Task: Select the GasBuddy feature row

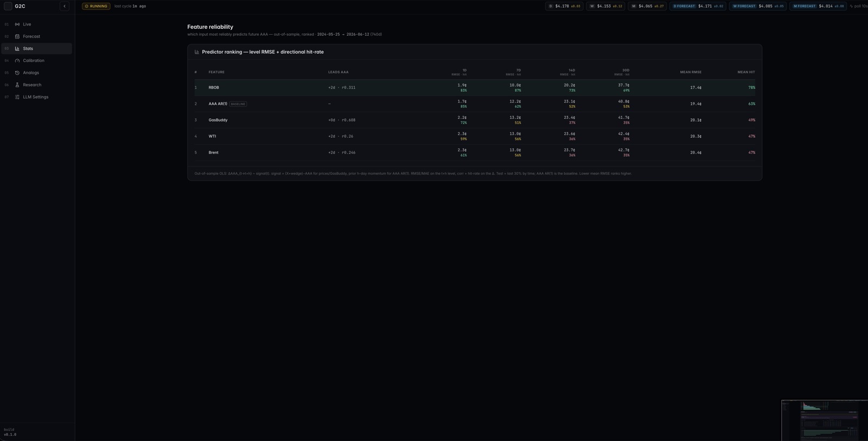Action: pos(475,120)
